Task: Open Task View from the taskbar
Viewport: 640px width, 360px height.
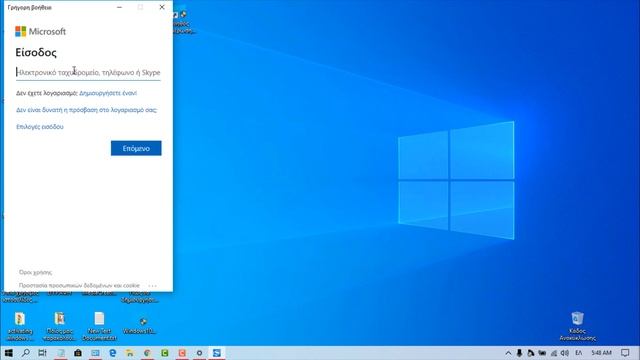Action: [42, 353]
